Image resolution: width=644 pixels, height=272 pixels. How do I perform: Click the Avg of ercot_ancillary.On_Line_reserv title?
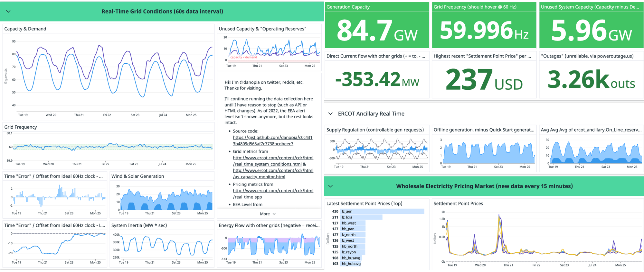(591, 130)
